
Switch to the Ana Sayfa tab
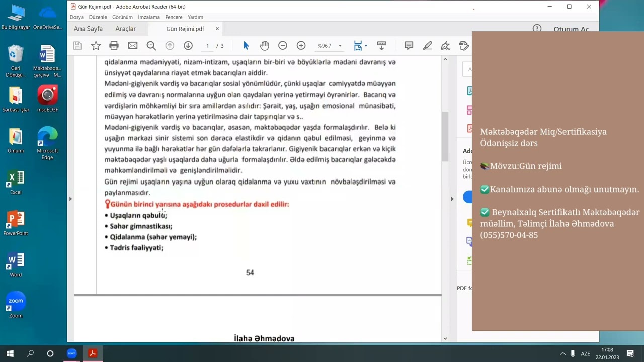[88, 29]
